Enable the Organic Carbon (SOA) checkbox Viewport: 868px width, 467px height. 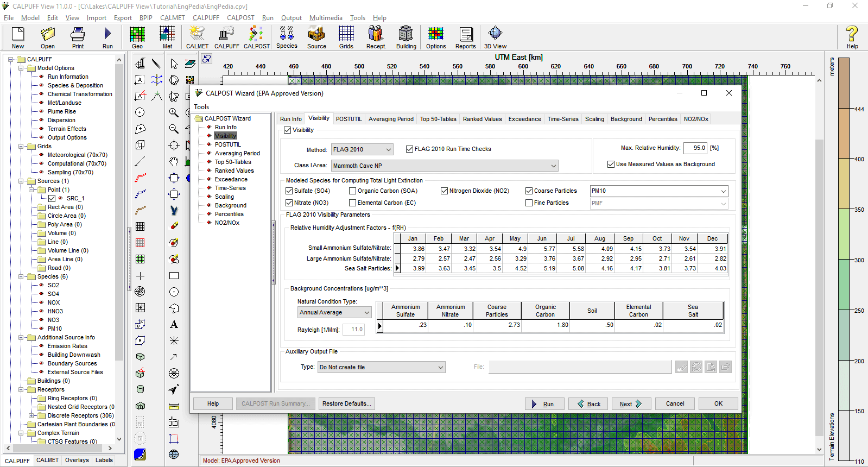click(x=353, y=191)
